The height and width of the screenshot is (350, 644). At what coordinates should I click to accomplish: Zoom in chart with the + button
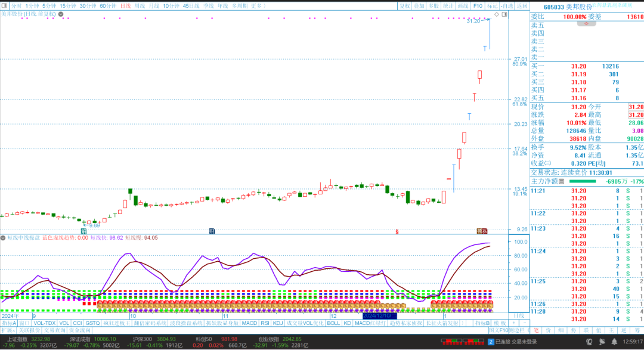click(x=514, y=323)
